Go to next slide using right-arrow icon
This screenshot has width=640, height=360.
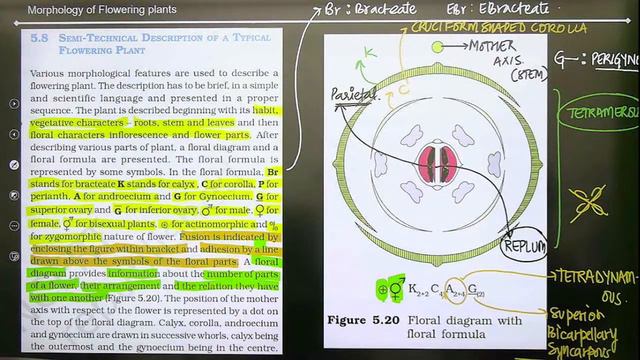[14, 104]
